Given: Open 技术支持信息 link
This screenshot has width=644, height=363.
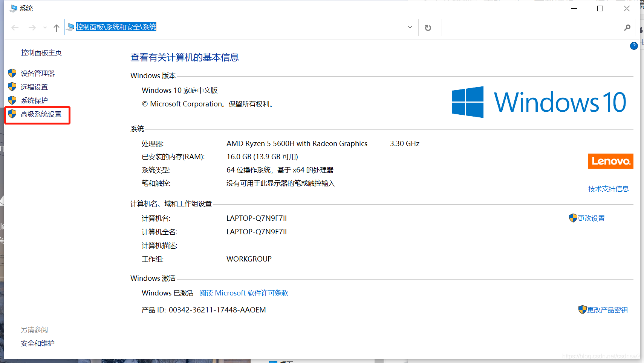Looking at the screenshot, I should coord(608,189).
